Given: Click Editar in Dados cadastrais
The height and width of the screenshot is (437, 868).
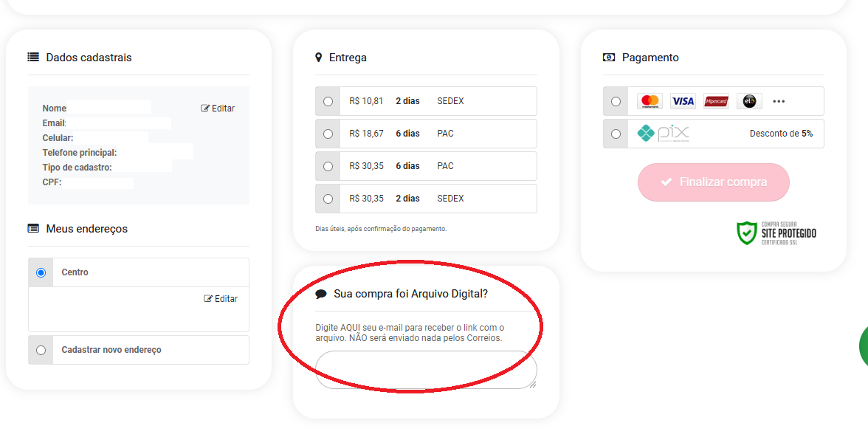Looking at the screenshot, I should pos(218,109).
